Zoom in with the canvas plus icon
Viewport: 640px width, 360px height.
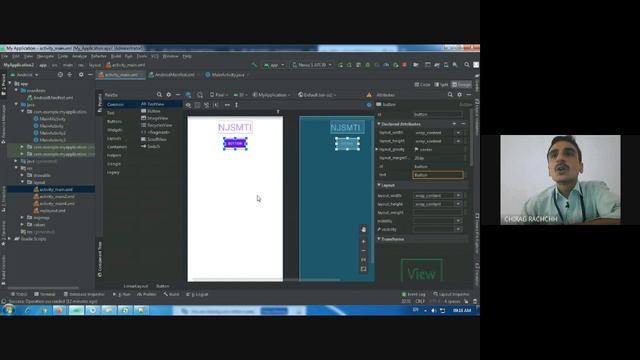pos(364,241)
